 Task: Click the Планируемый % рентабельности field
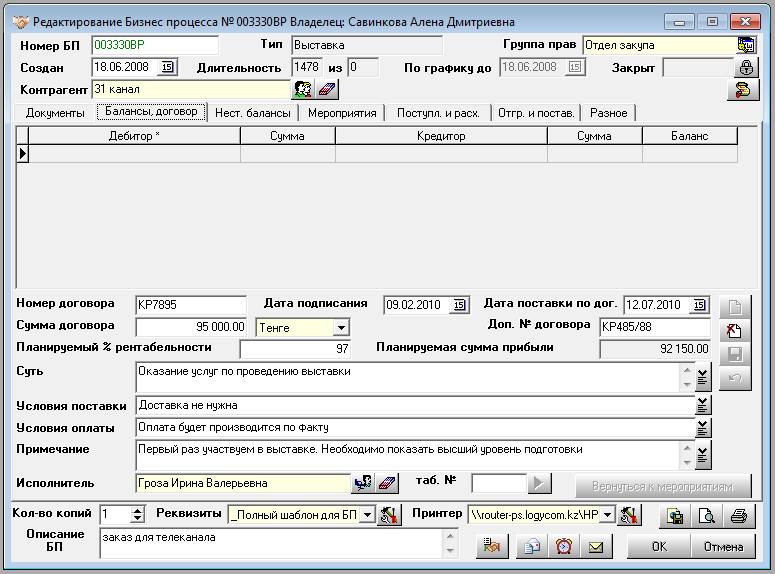click(295, 349)
